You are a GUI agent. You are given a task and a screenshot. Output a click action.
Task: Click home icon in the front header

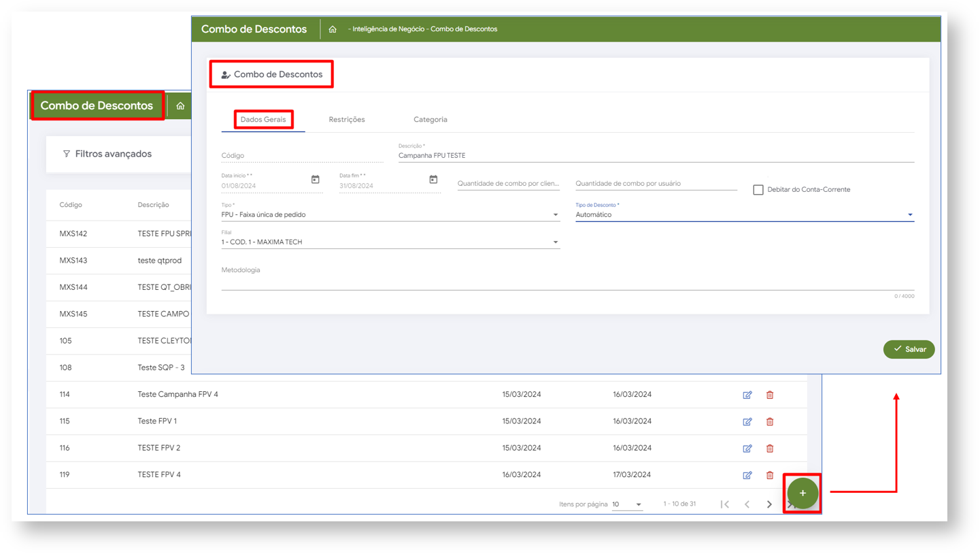[333, 30]
